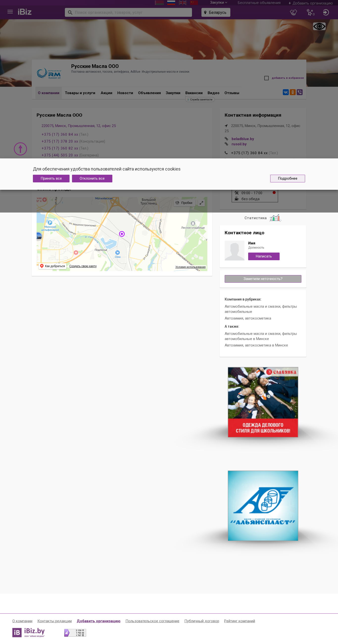Image resolution: width=338 pixels, height=644 pixels.
Task: Click Добавить организацию in the top bar
Action: click(x=311, y=3)
